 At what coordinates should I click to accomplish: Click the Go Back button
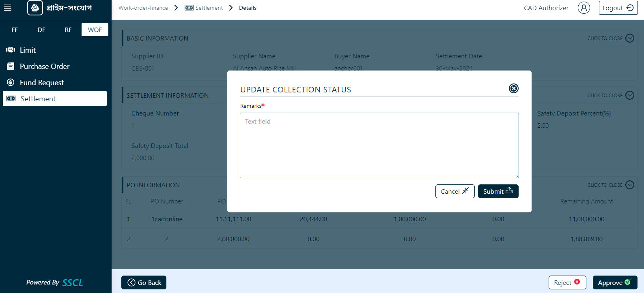tap(144, 282)
